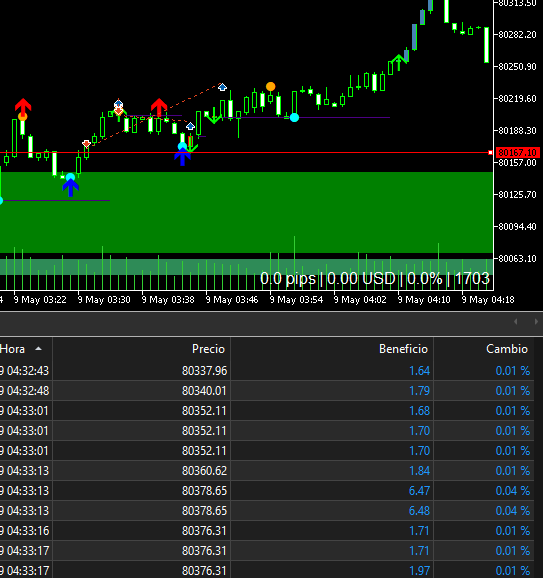Click the red 80167.10 price label
Viewport: 543px width, 578px height.
click(518, 153)
